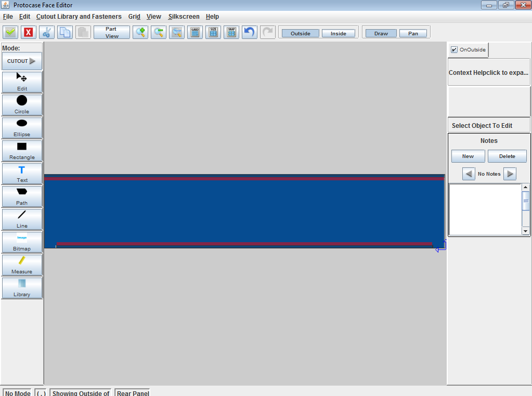Click the Delete note button

click(507, 156)
